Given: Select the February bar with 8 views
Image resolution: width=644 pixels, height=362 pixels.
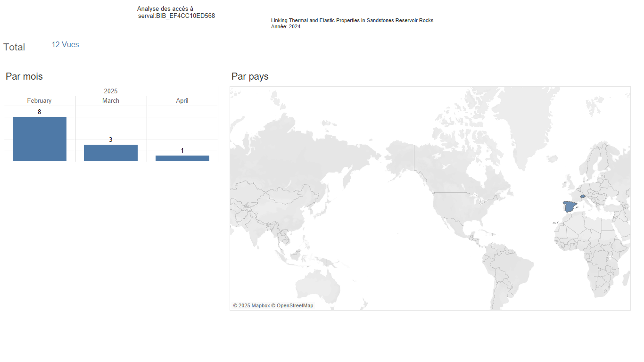Looking at the screenshot, I should pos(40,139).
